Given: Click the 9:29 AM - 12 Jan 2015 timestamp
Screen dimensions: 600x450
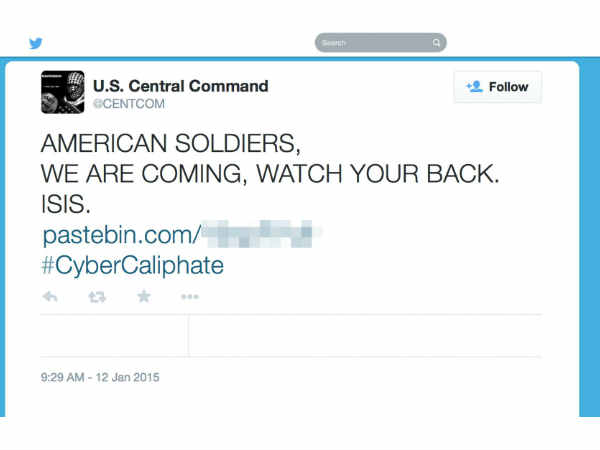Looking at the screenshot, I should tap(100, 378).
